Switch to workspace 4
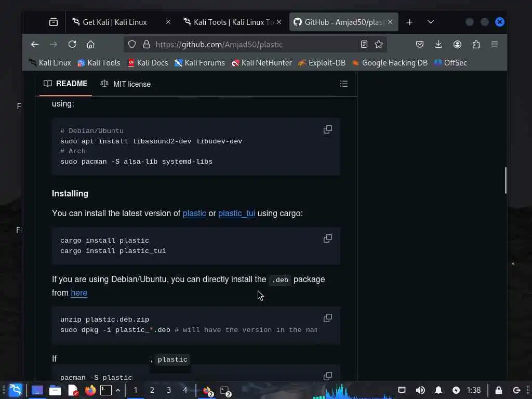This screenshot has width=532, height=399. (x=185, y=390)
